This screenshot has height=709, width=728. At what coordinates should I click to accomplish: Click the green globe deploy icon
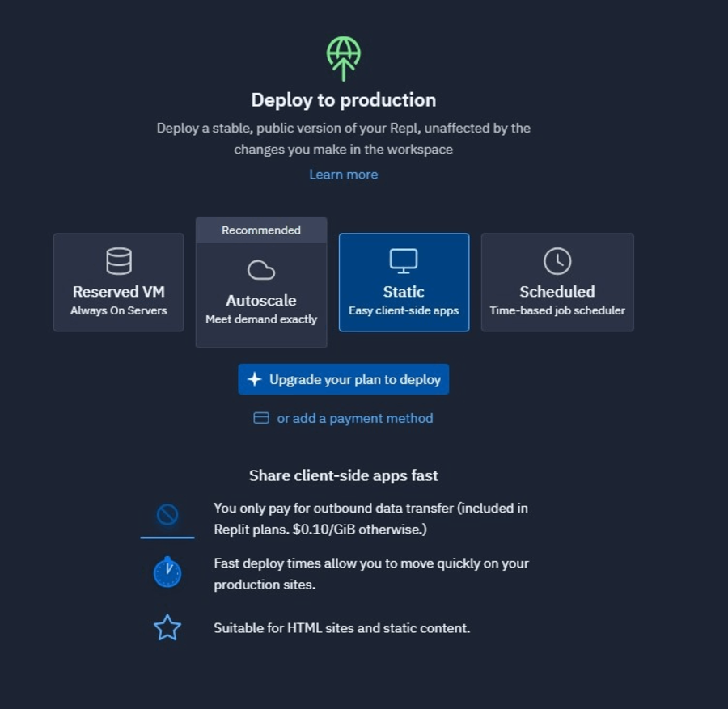pyautogui.click(x=344, y=58)
